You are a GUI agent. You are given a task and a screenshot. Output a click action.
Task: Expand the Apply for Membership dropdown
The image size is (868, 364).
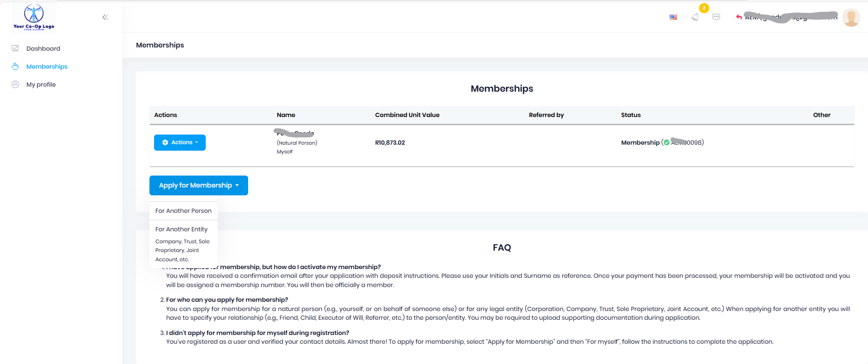tap(199, 185)
